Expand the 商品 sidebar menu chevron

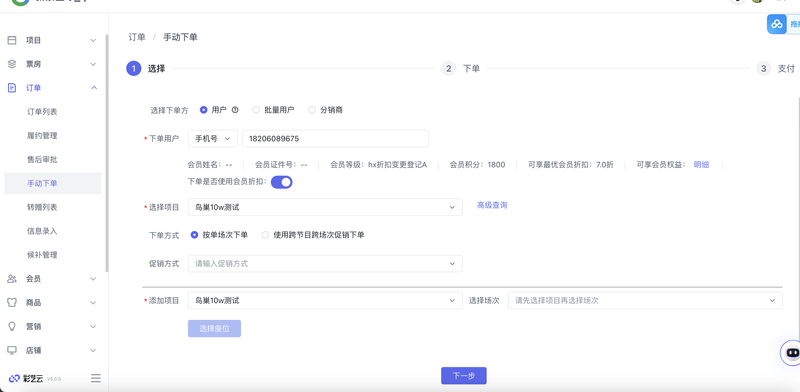93,302
